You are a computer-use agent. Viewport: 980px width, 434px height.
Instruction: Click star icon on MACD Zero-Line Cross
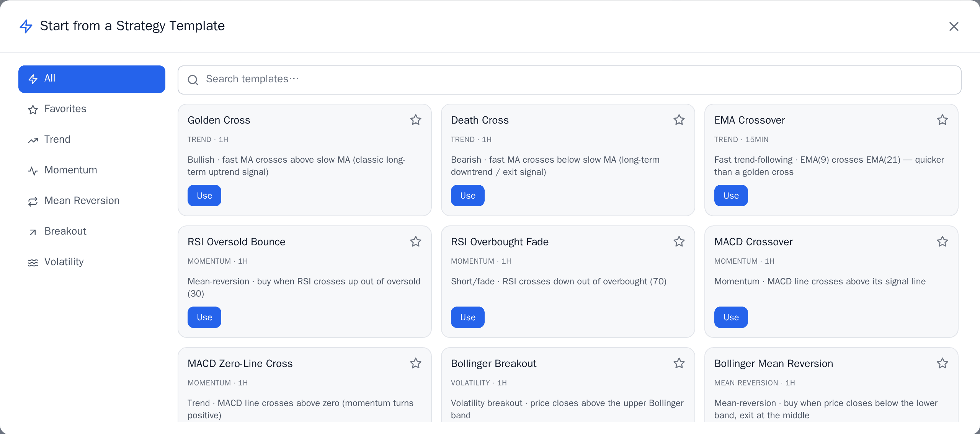(x=416, y=363)
